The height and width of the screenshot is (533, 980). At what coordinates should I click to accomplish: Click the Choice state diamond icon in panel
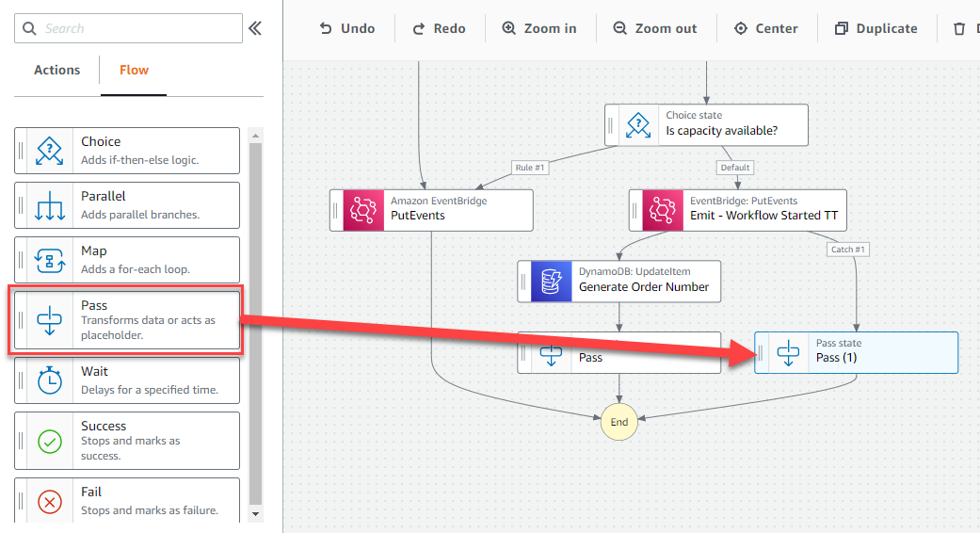tap(49, 151)
